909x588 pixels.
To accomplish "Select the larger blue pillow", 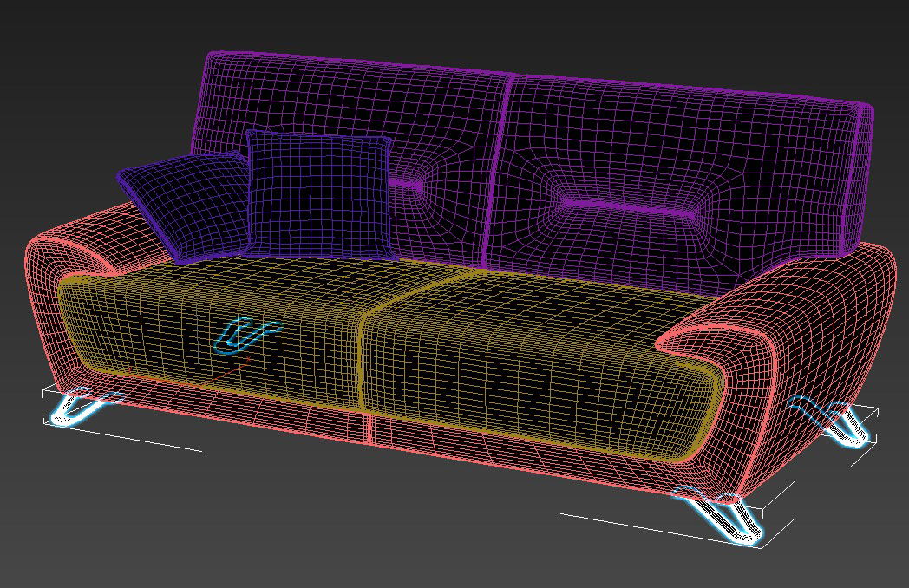I will pos(317,191).
